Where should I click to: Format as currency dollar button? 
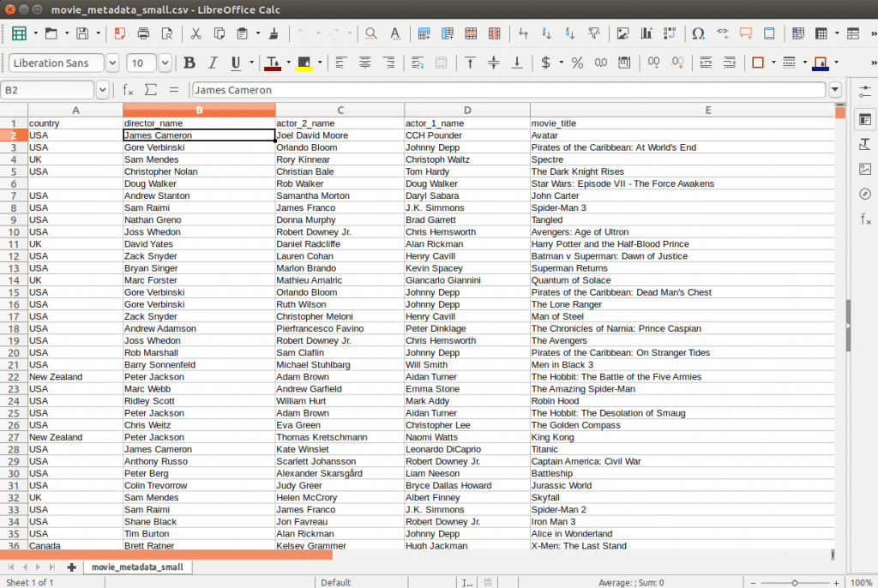pyautogui.click(x=545, y=63)
